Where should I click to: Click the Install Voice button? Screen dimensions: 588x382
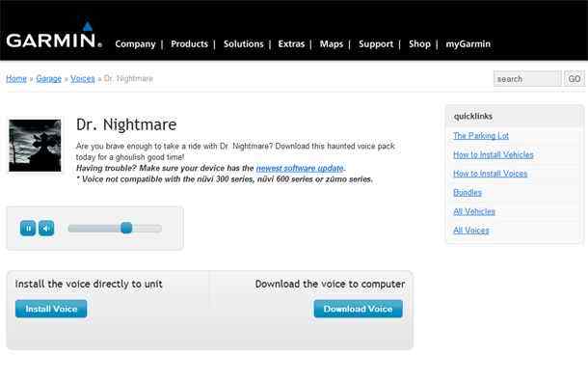pos(51,309)
